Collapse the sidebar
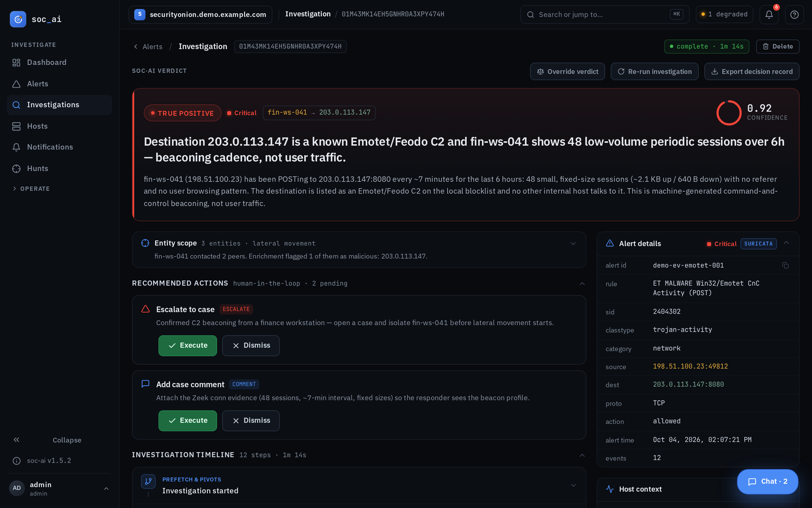This screenshot has height=508, width=812. [59, 440]
